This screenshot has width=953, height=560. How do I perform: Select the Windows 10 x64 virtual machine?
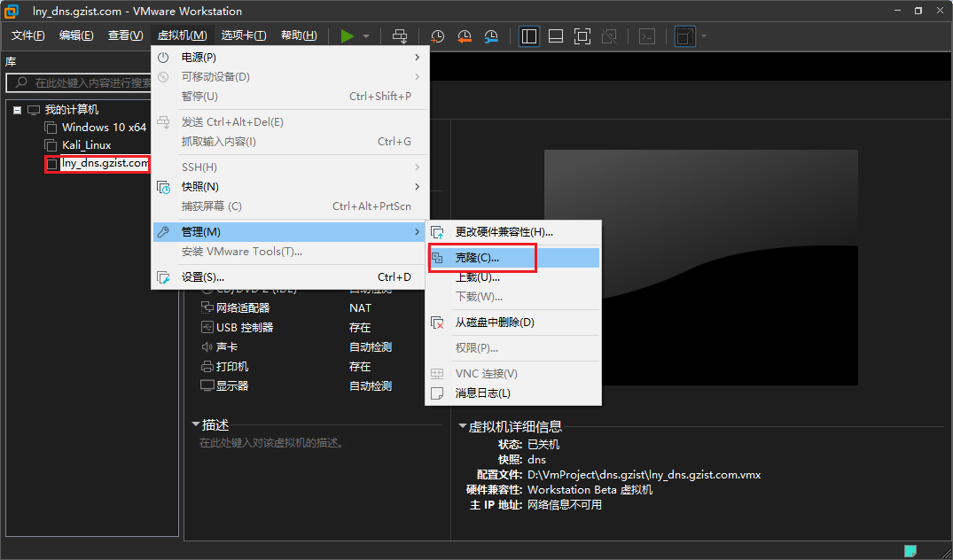tap(104, 128)
